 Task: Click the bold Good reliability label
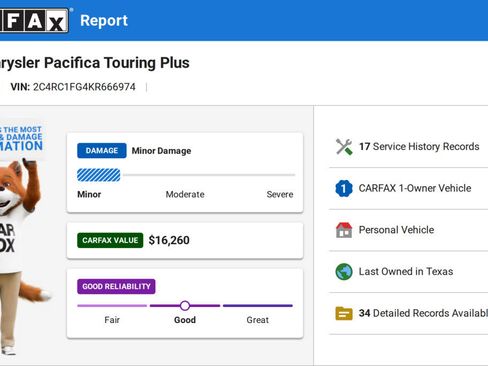point(185,320)
